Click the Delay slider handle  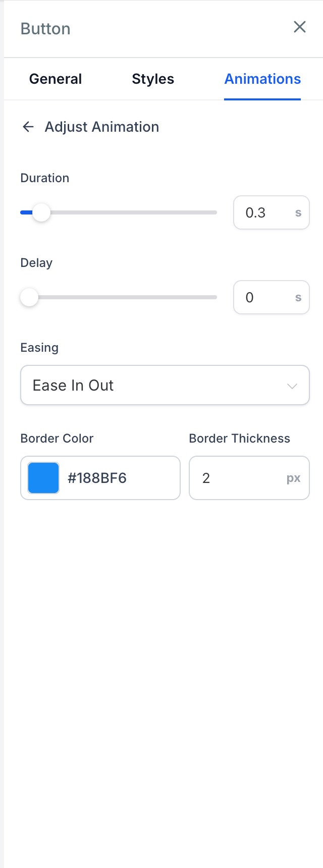tap(29, 297)
